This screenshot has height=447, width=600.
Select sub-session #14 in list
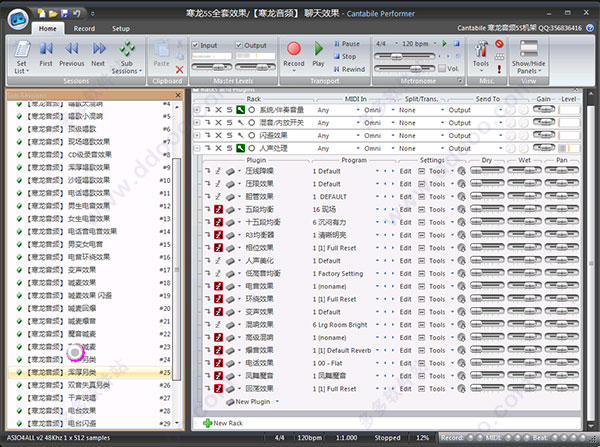click(x=90, y=232)
